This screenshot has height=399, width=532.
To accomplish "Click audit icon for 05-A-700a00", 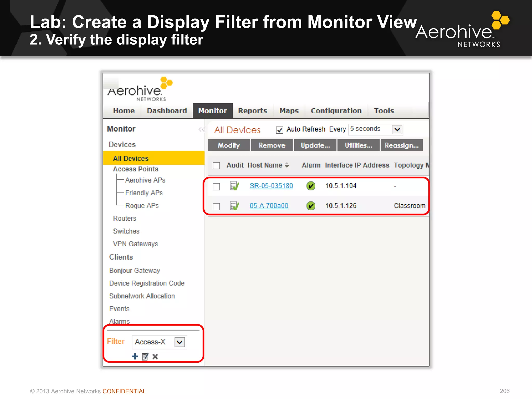I will tap(234, 206).
